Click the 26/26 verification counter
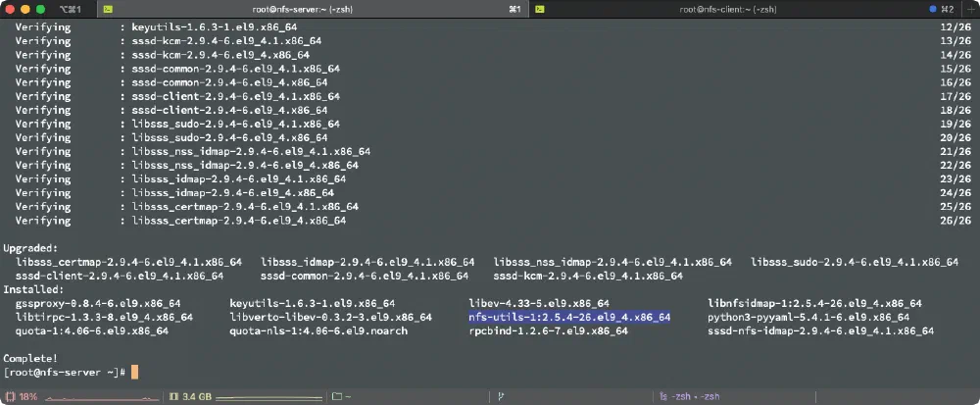Viewport: 980px width, 405px height. click(x=955, y=221)
